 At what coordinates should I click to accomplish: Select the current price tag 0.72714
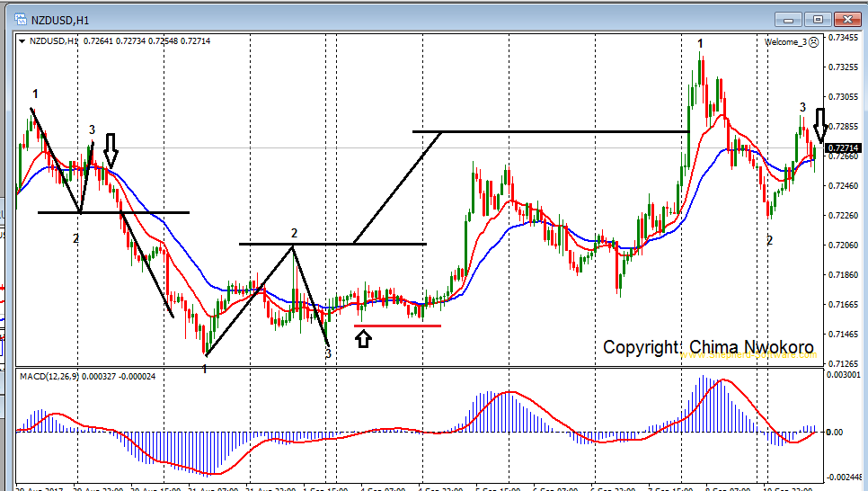(x=843, y=148)
